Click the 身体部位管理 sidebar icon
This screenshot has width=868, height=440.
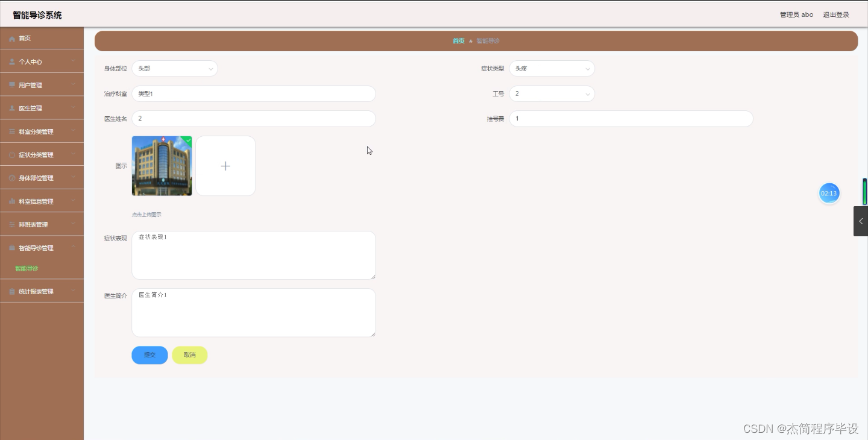coord(12,177)
